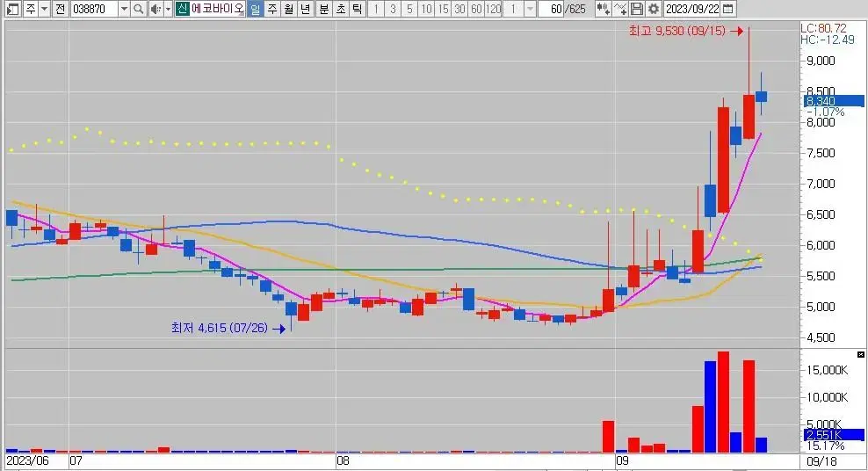The height and width of the screenshot is (471, 868).
Task: Expand the stock code history dropdown
Action: point(124,9)
